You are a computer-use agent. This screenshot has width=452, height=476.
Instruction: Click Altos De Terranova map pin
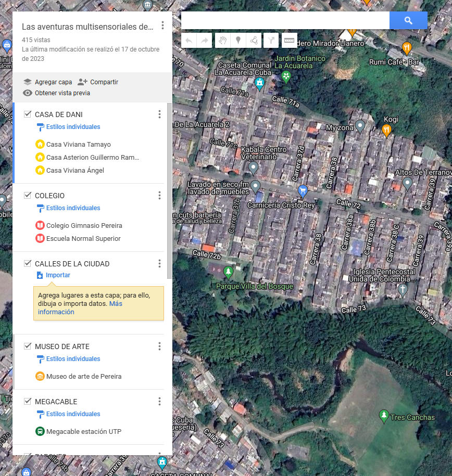click(407, 184)
